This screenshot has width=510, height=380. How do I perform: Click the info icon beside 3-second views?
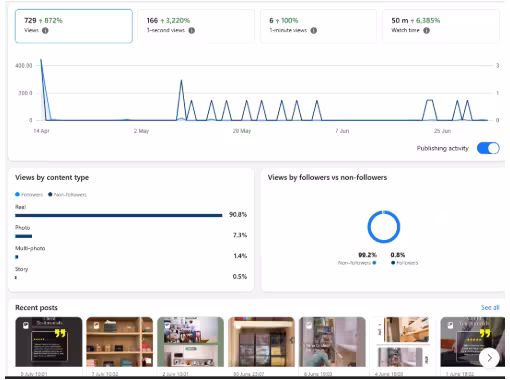point(192,30)
